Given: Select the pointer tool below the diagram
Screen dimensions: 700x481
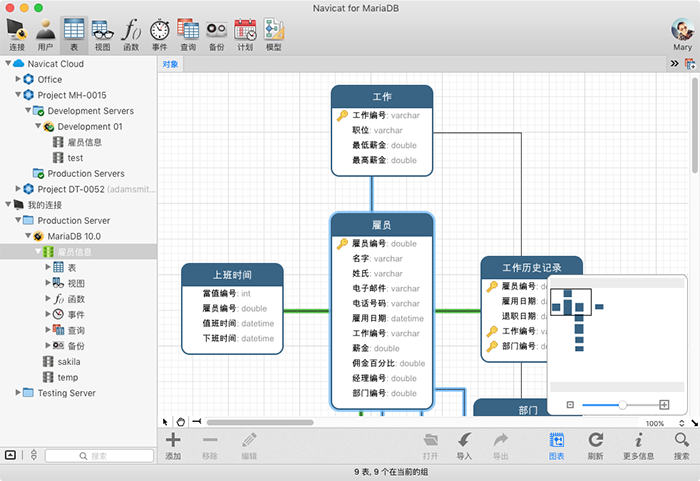Looking at the screenshot, I should coord(165,422).
